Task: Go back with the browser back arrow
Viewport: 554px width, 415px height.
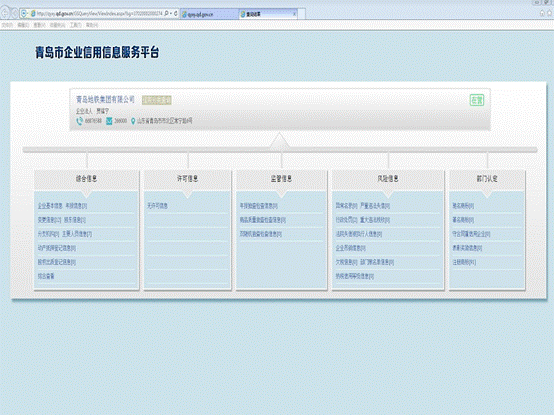Action: point(5,14)
